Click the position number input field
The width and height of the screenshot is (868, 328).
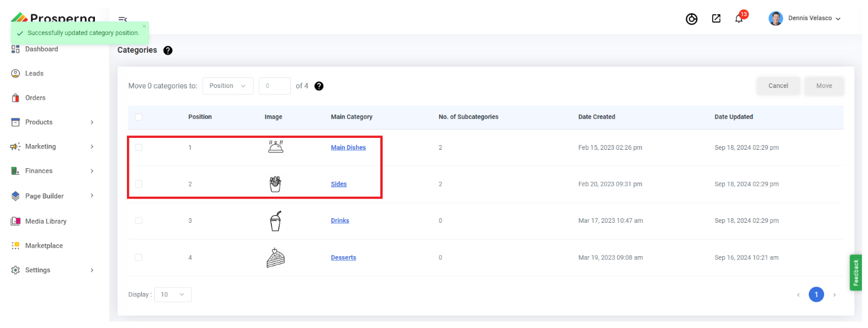275,86
